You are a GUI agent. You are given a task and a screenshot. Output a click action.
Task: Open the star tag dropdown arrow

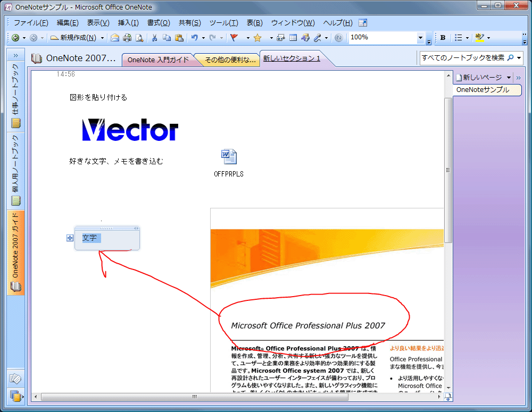(271, 38)
